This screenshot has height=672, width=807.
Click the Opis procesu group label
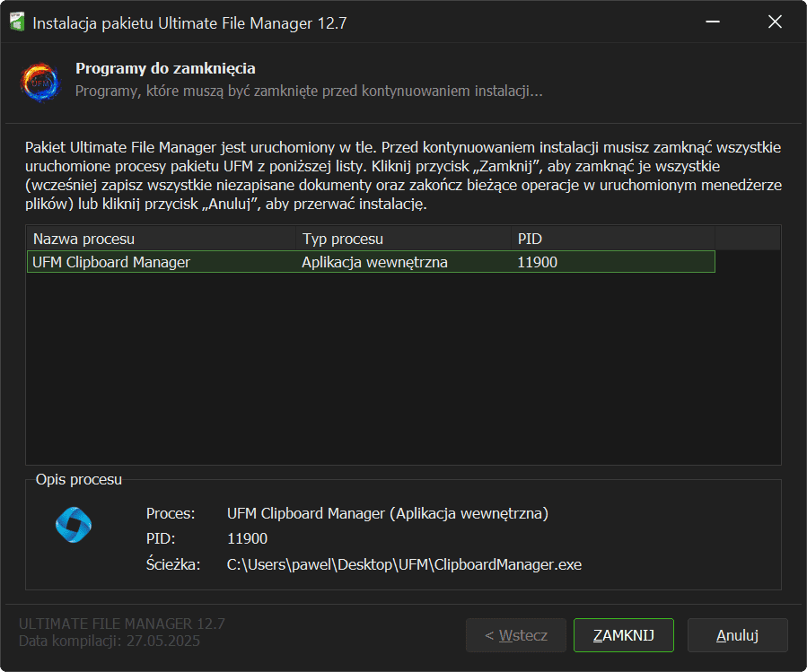(79, 480)
